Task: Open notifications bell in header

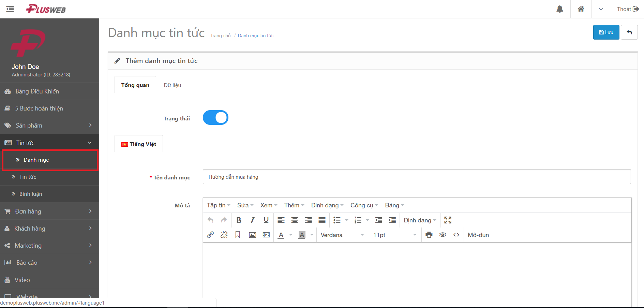Action: pyautogui.click(x=559, y=9)
